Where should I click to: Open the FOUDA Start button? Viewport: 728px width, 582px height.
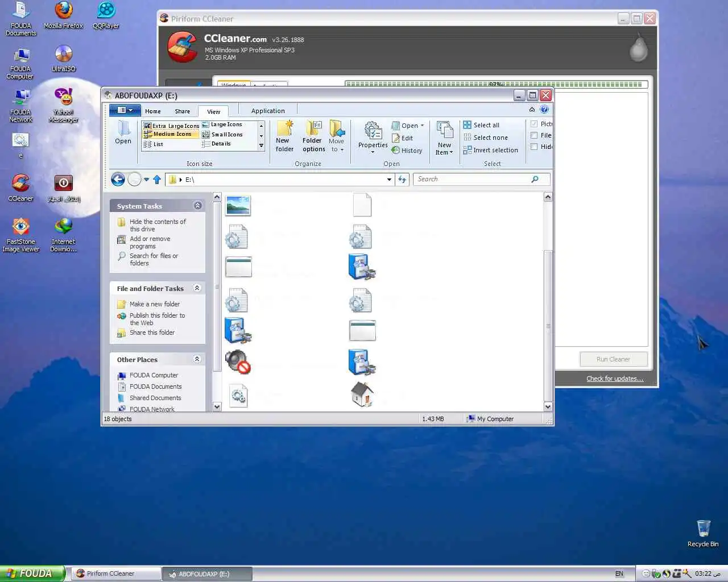32,573
